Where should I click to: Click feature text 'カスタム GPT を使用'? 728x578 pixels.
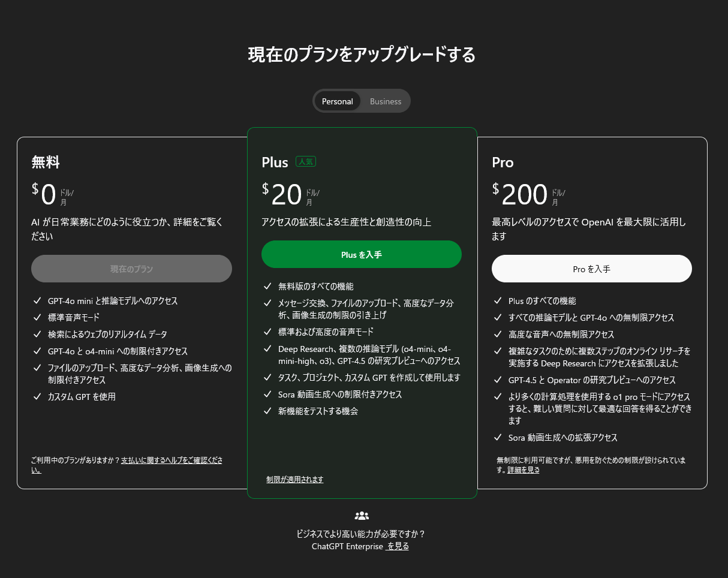click(82, 397)
